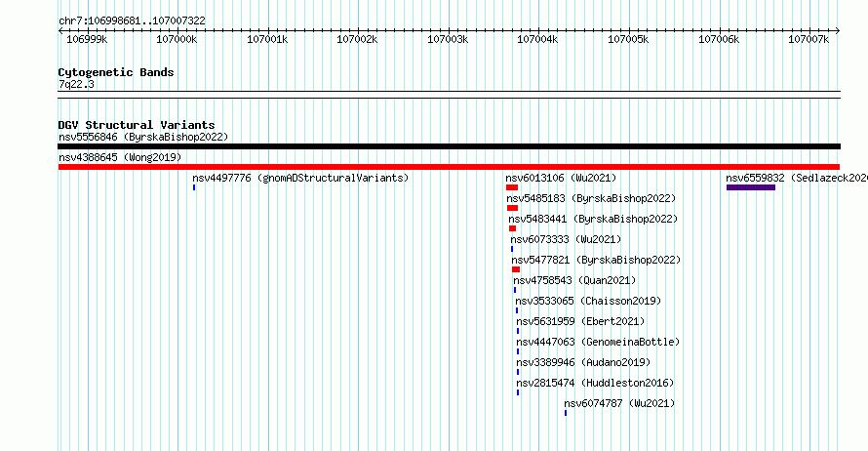
Task: Click the chr7:106998681..107007322 coordinate text
Action: [x=132, y=20]
